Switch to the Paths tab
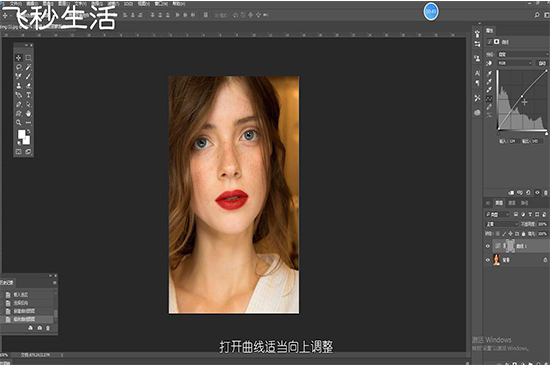The height and width of the screenshot is (365, 550). pyautogui.click(x=524, y=203)
